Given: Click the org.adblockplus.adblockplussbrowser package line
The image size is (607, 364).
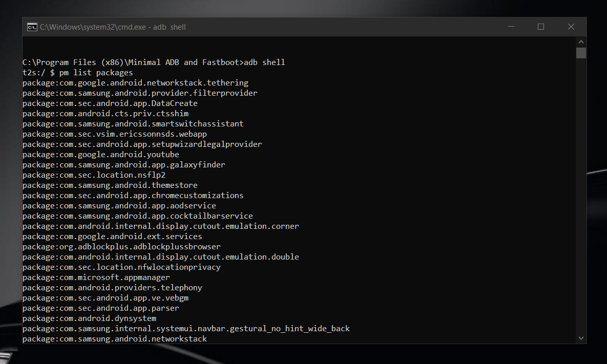Looking at the screenshot, I should pyautogui.click(x=121, y=247).
